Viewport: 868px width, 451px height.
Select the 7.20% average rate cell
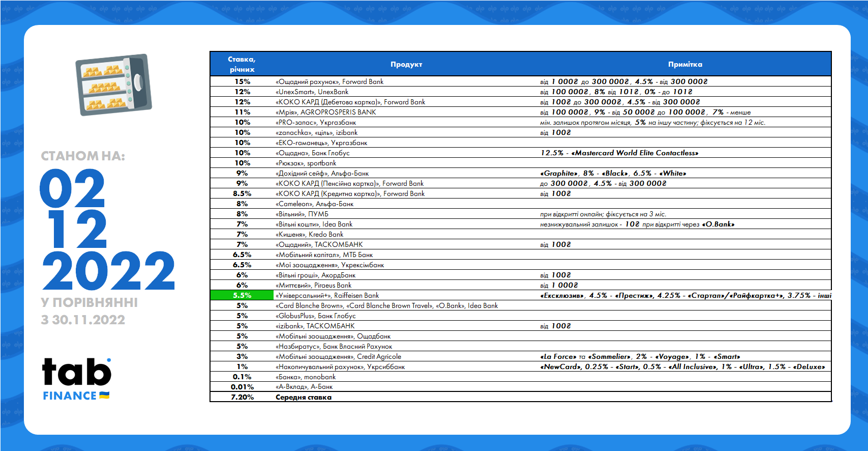242,397
